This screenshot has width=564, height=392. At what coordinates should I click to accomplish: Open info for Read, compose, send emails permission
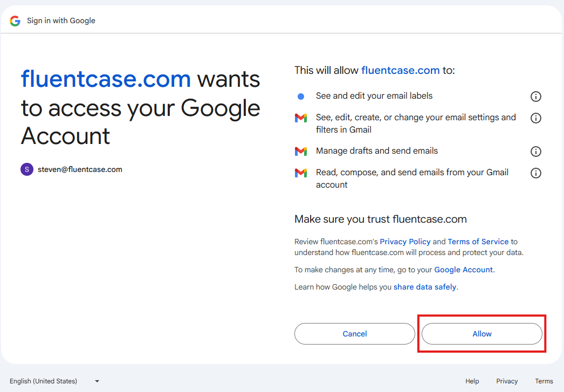(535, 173)
